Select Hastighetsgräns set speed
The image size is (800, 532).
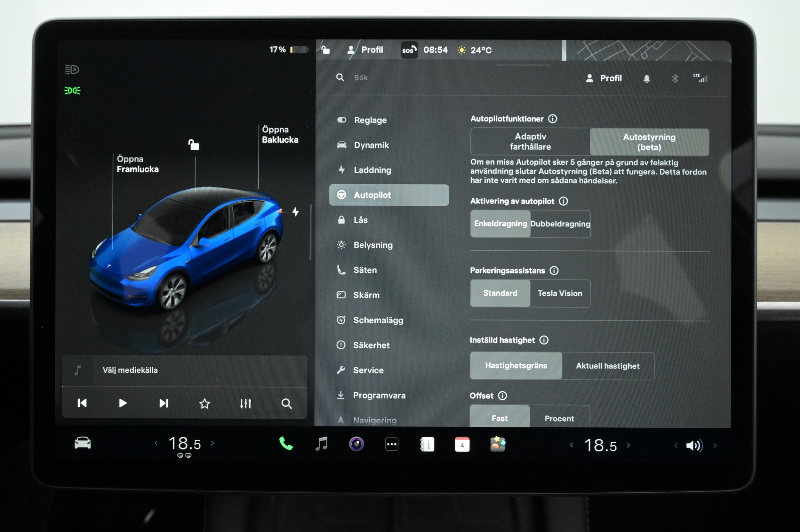(x=516, y=366)
